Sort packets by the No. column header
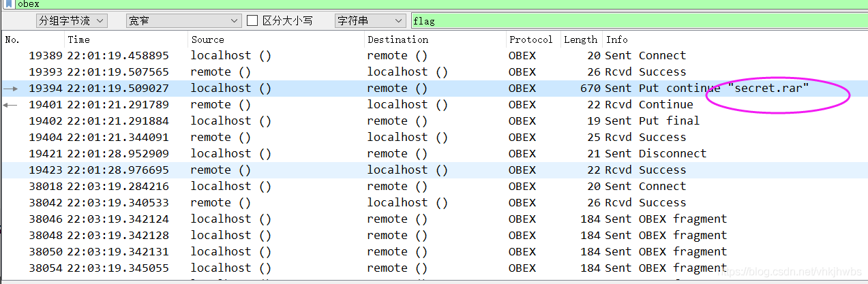 [x=33, y=40]
